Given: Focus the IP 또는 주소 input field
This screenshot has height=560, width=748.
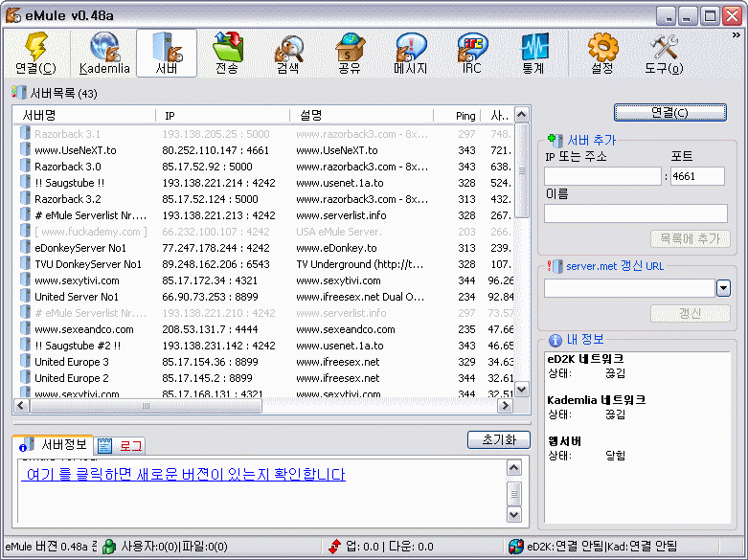Looking at the screenshot, I should pyautogui.click(x=602, y=176).
